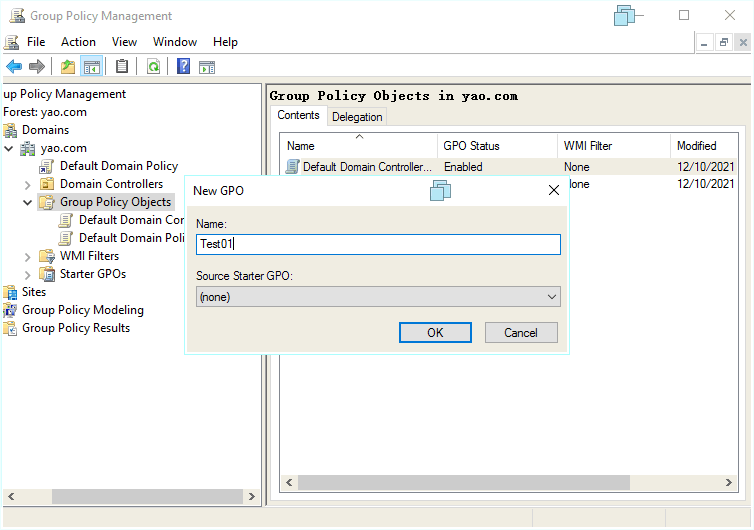Screen dimensions: 754x530
Task: Click the Show/Hide Action Pane icon
Action: (x=207, y=67)
